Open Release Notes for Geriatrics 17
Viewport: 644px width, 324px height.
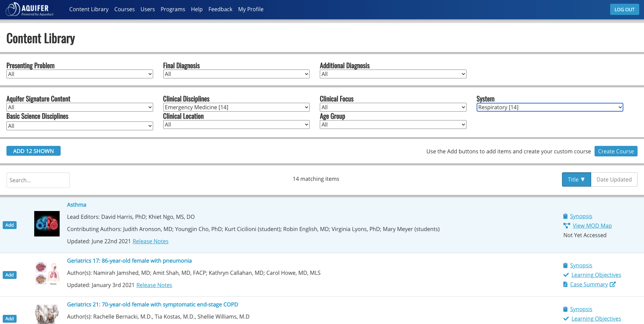point(154,285)
